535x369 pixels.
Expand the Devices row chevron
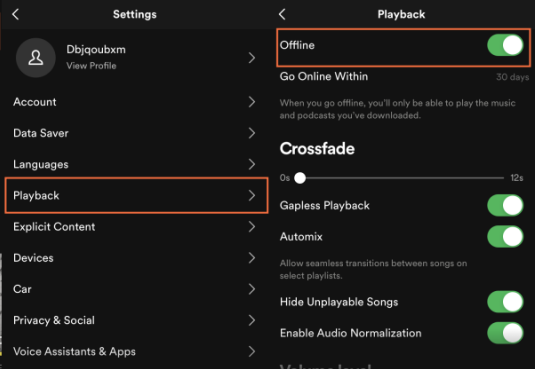pos(252,258)
